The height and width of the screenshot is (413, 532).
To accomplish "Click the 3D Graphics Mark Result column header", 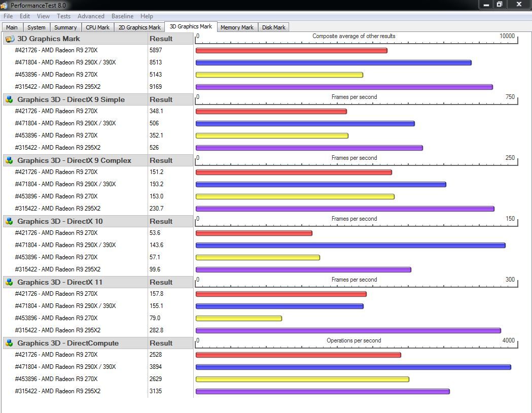I will (x=170, y=39).
